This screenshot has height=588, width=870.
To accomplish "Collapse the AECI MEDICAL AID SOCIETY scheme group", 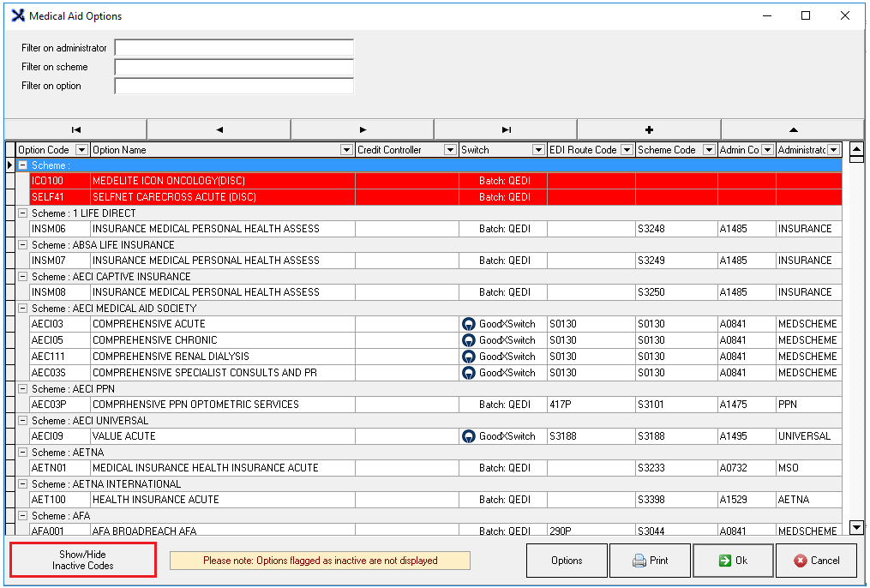I will pyautogui.click(x=23, y=309).
